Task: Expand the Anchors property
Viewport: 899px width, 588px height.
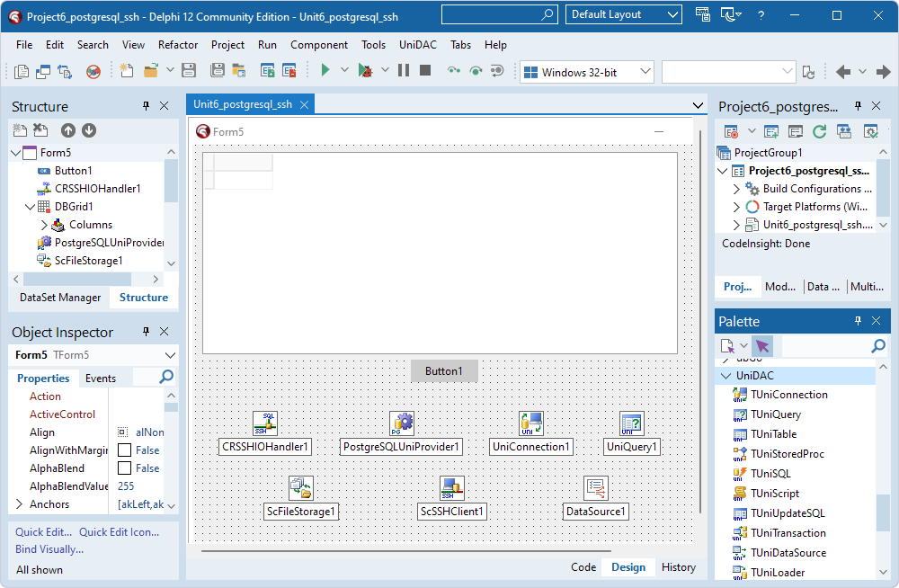Action: pos(19,504)
